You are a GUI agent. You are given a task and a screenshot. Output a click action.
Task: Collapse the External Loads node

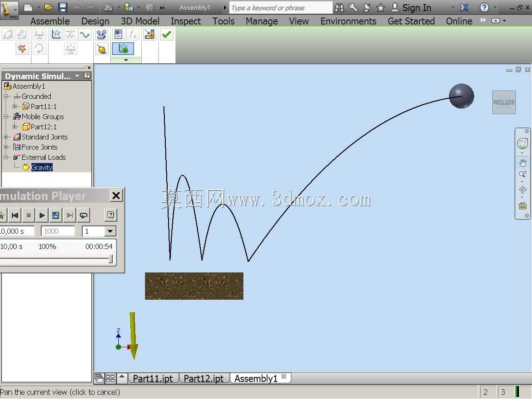(x=6, y=157)
